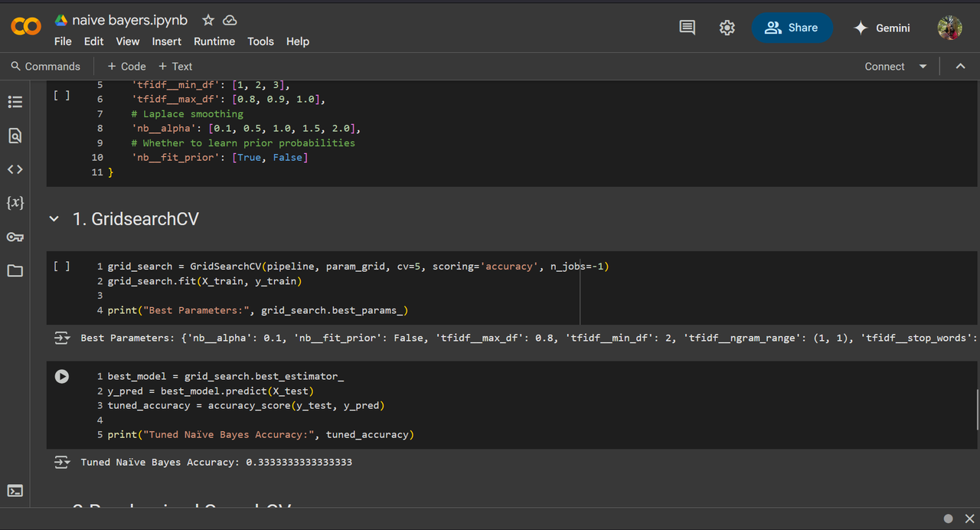The image size is (980, 530).
Task: Open the Table of contents sidebar icon
Action: pyautogui.click(x=15, y=102)
